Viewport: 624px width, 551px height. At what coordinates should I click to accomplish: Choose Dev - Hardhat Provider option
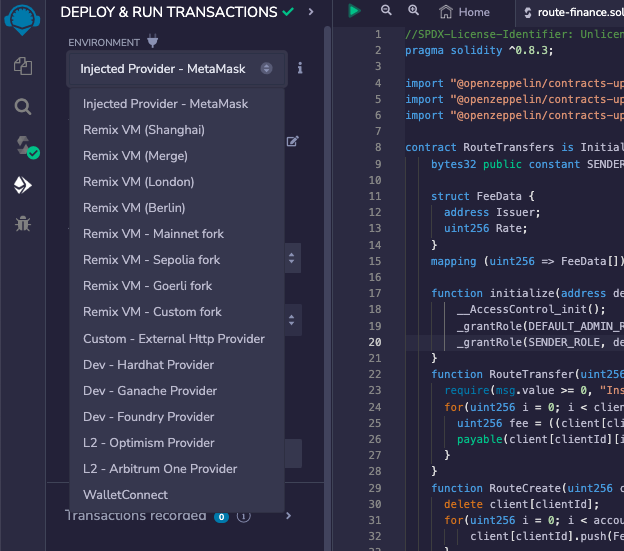pos(149,365)
